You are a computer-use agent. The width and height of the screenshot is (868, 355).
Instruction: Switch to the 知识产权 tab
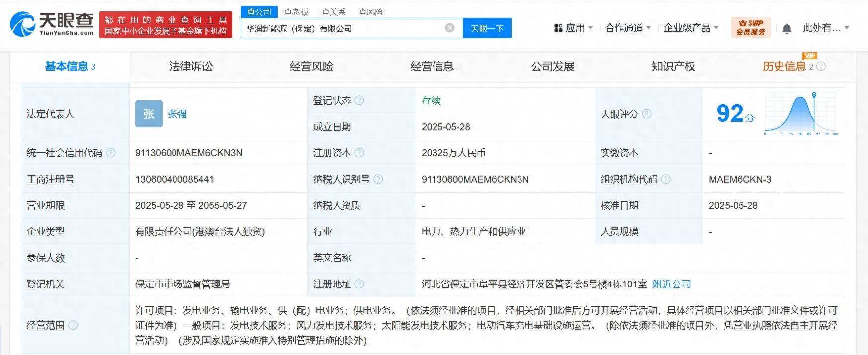673,67
